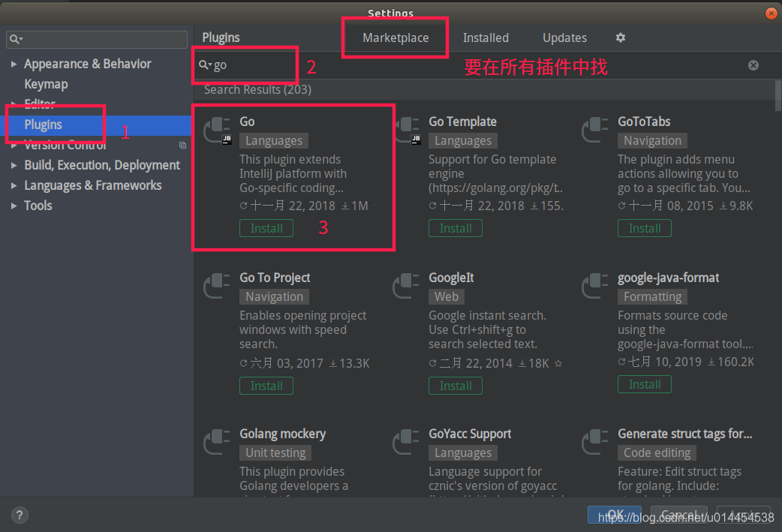Install the Go To Project plugin
The height and width of the screenshot is (532, 782).
pos(266,386)
